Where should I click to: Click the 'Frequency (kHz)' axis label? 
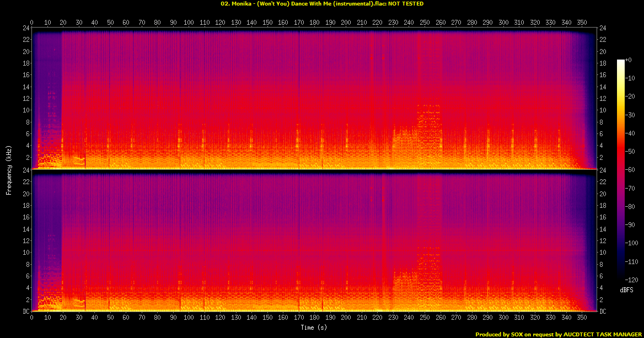(9, 170)
